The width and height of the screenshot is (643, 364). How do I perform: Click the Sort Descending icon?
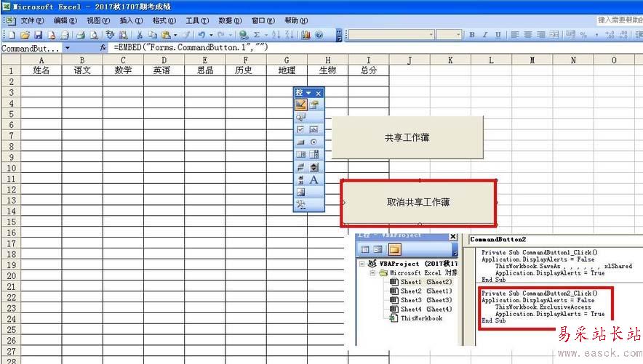pyautogui.click(x=289, y=35)
